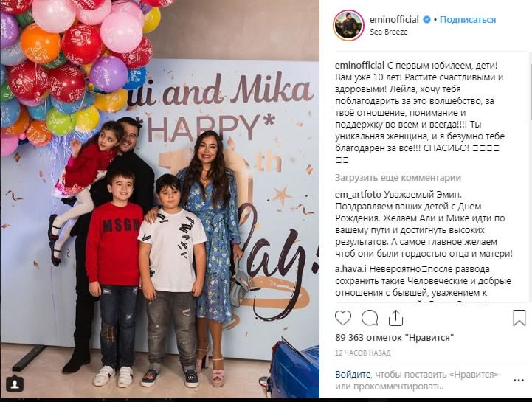Click the Войдите login link
The height and width of the screenshot is (402, 532).
click(x=353, y=375)
